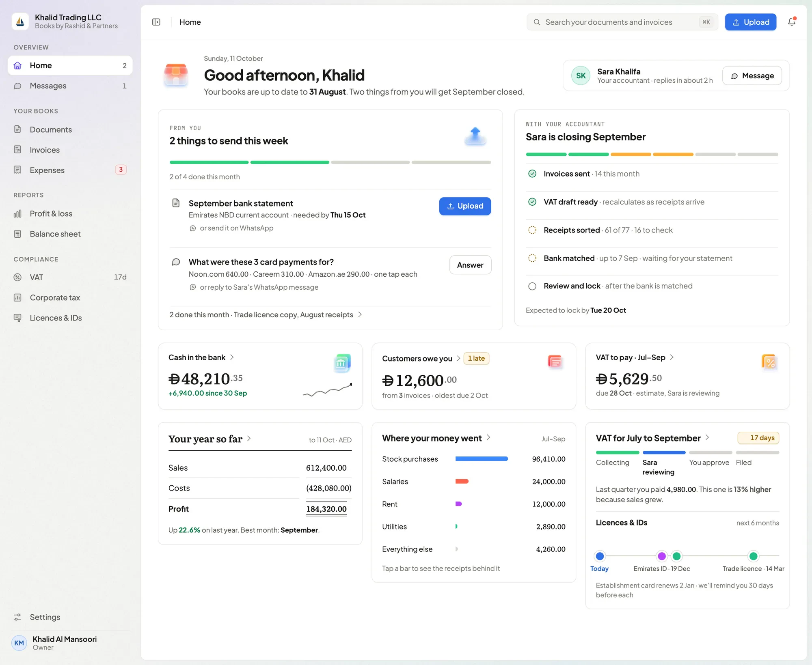Click the Bank matched dashed circle

click(532, 258)
